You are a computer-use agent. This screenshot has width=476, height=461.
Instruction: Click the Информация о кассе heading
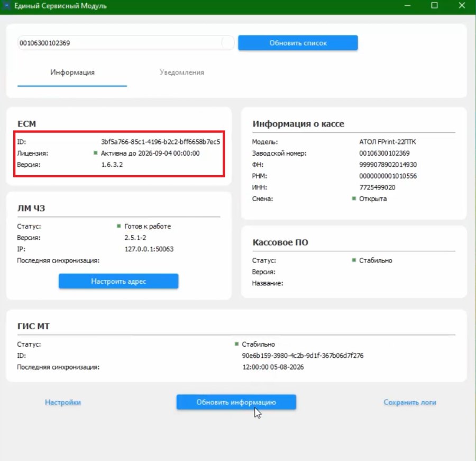point(298,124)
